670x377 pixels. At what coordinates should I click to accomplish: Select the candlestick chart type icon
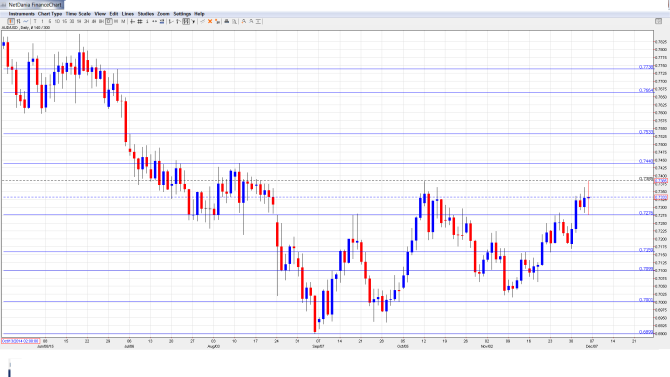(11, 21)
